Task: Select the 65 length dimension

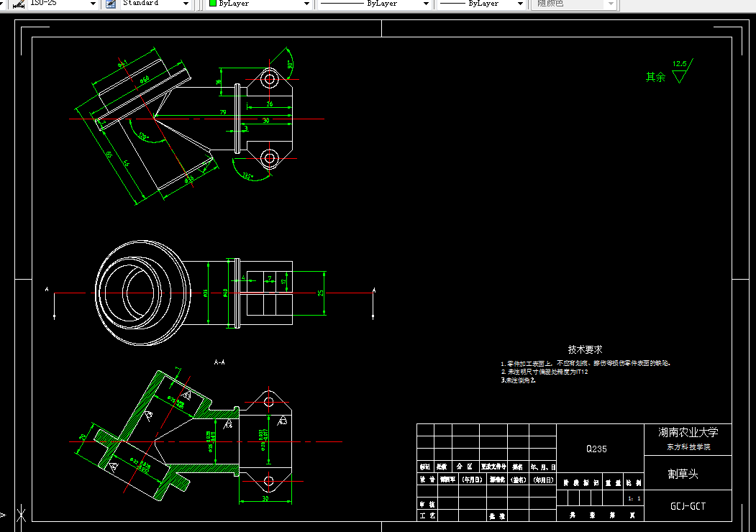Action: click(109, 155)
